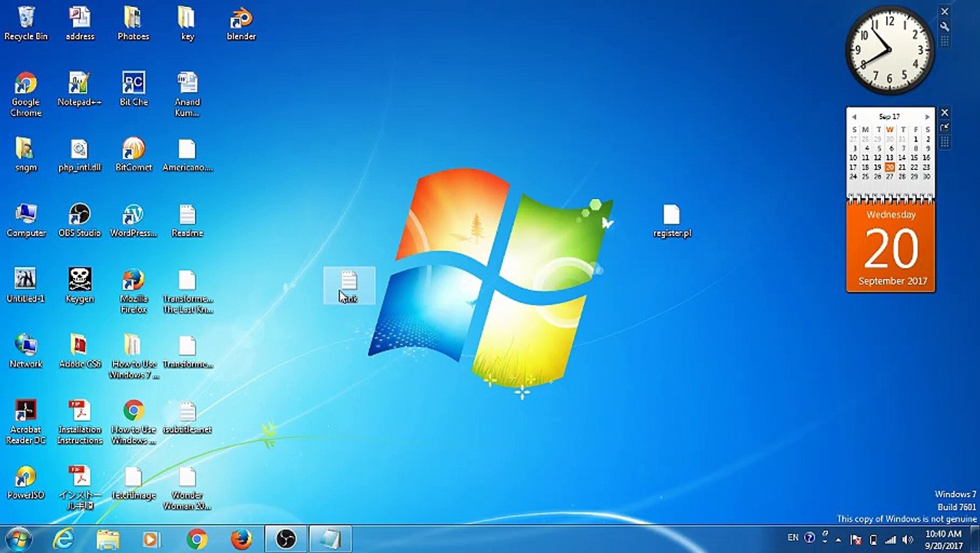Image resolution: width=980 pixels, height=553 pixels.
Task: Open the volume speaker tray icon
Action: point(908,540)
